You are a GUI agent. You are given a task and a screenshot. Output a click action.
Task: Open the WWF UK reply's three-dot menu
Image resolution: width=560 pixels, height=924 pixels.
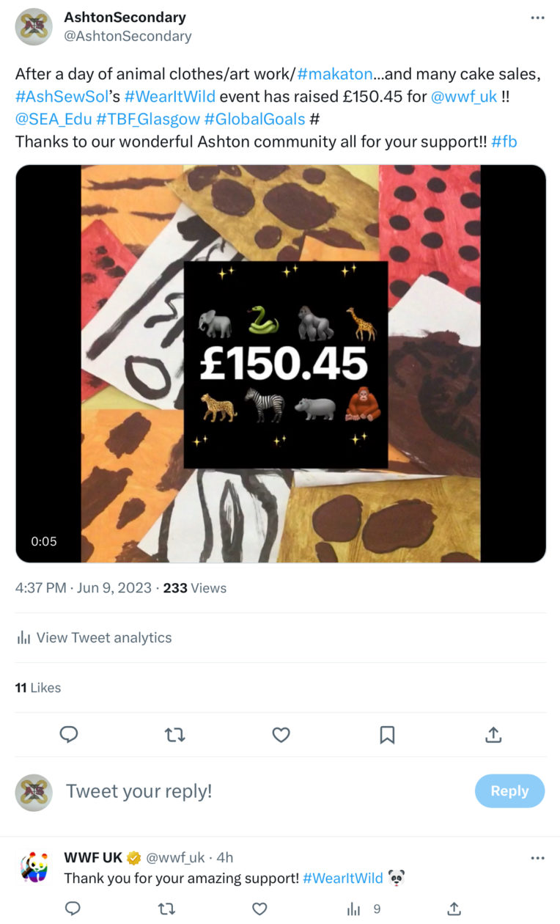coord(537,858)
